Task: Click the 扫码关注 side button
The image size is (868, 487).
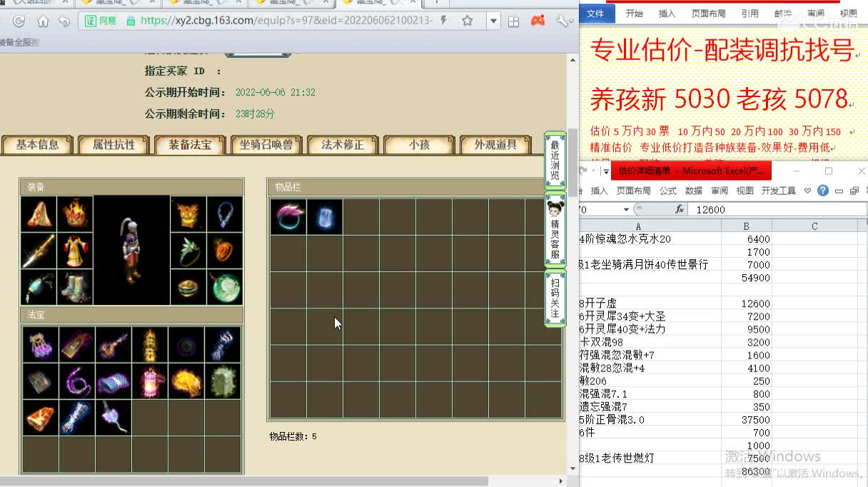Action: pyautogui.click(x=555, y=298)
